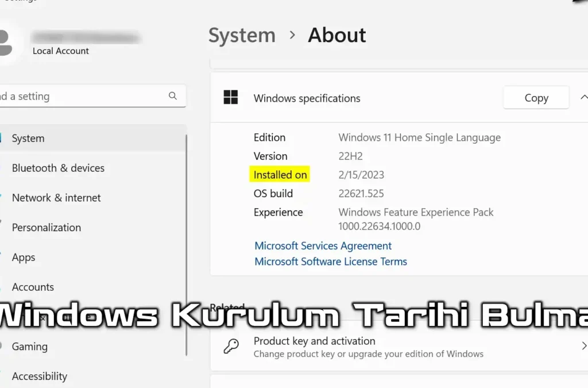Click System in the breadcrumb header
The height and width of the screenshot is (388, 588).
click(242, 35)
